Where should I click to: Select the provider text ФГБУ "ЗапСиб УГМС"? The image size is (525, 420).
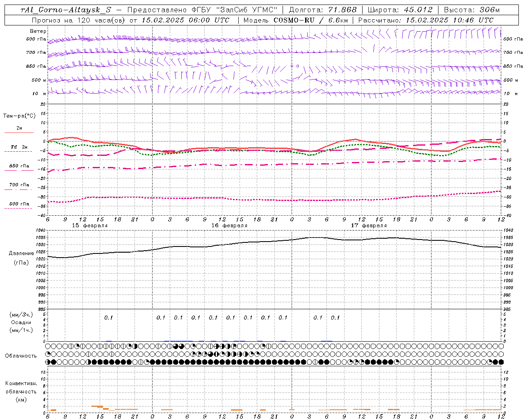234,10
